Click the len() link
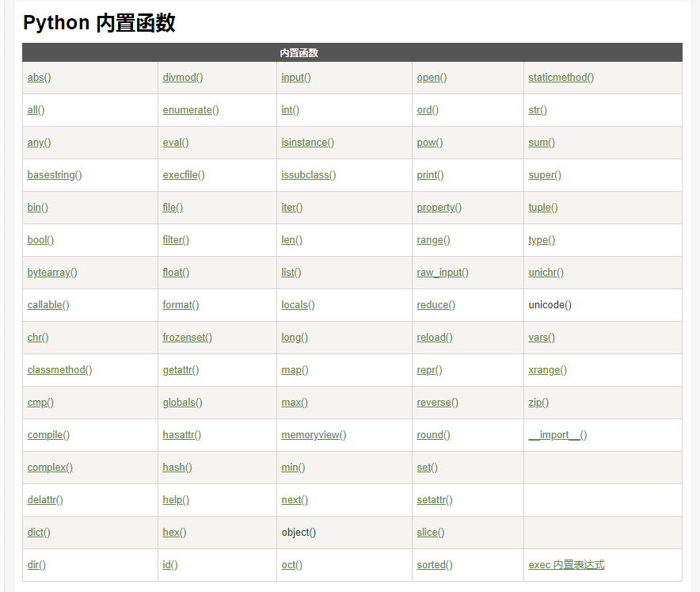The height and width of the screenshot is (592, 700). point(291,240)
